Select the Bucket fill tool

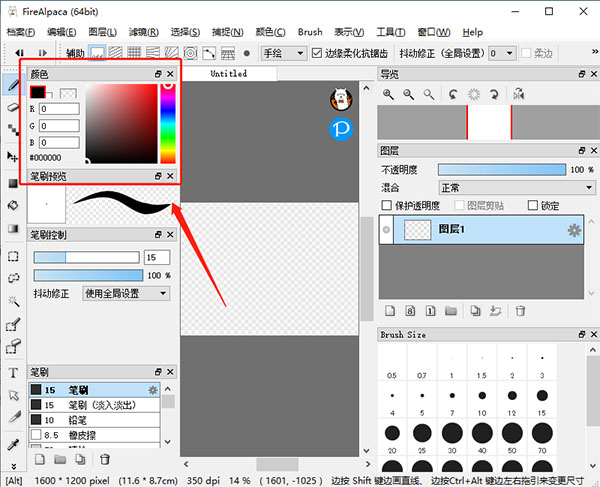(12, 205)
